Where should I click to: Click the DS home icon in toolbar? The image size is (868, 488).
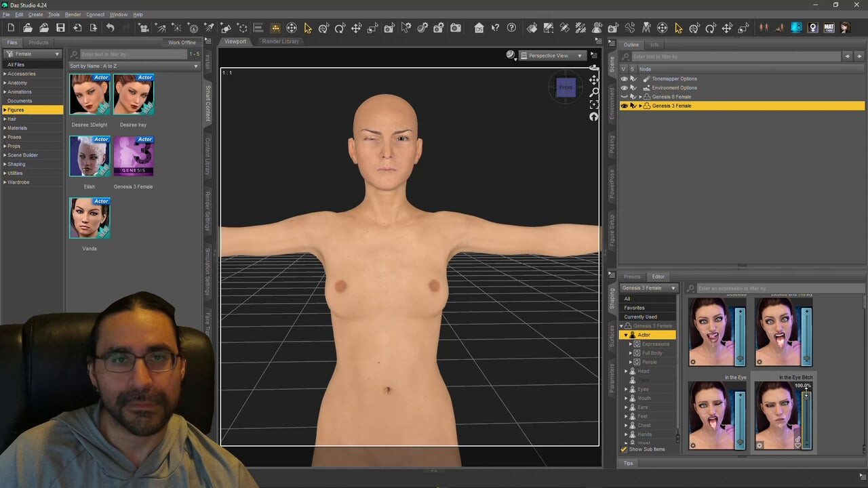[479, 28]
